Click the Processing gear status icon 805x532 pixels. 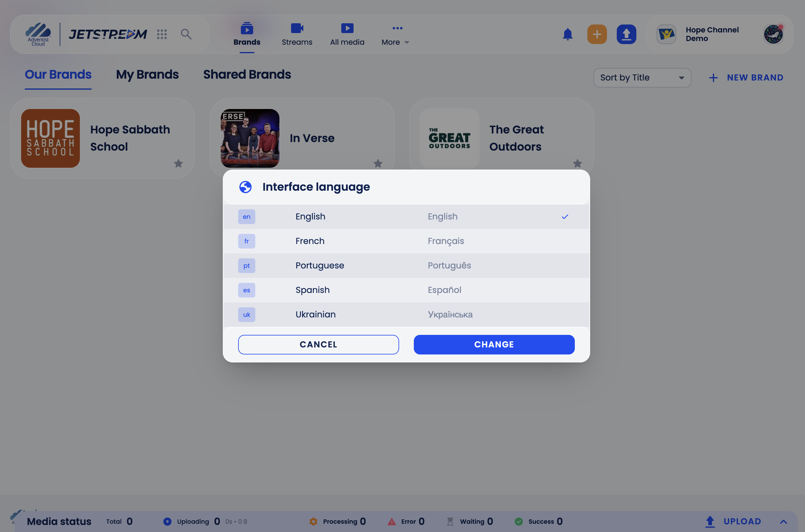point(313,522)
